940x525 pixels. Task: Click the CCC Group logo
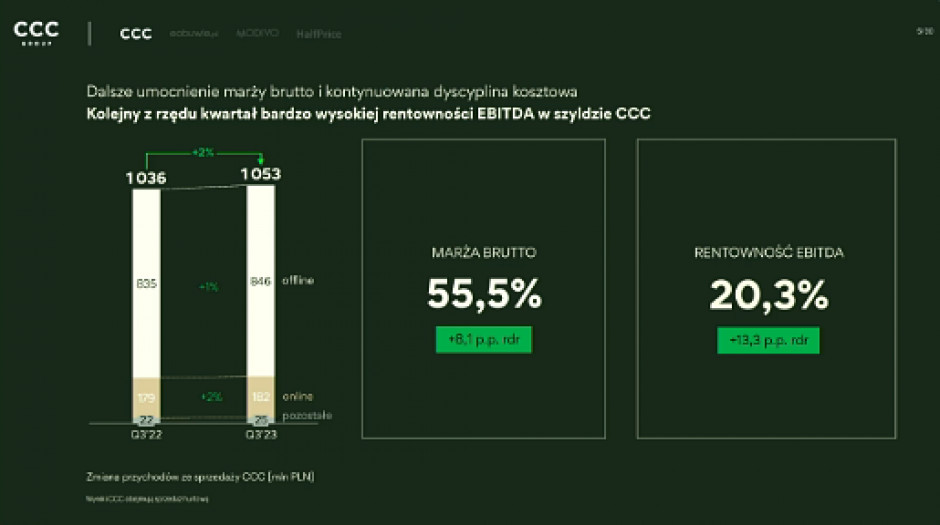click(x=35, y=33)
